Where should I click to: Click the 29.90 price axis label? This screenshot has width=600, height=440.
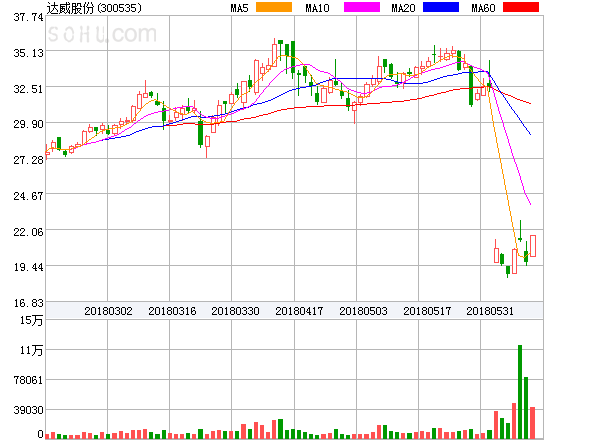(x=28, y=124)
